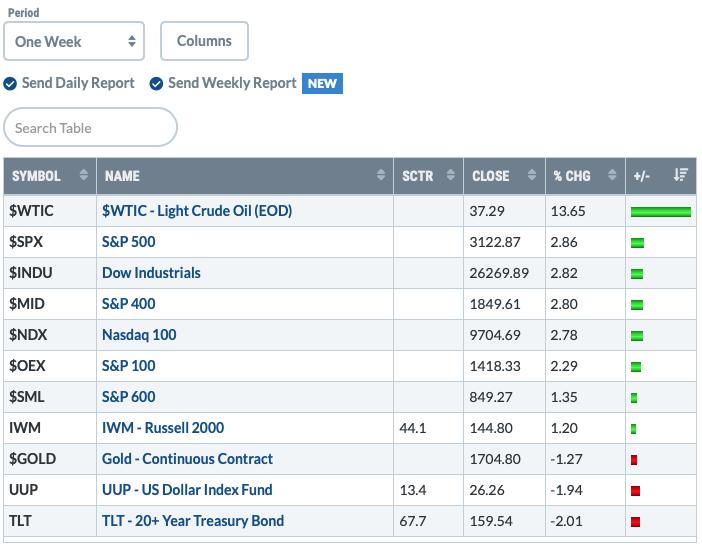Uncheck Send Daily Report checkbox
The width and height of the screenshot is (702, 546).
click(x=10, y=84)
